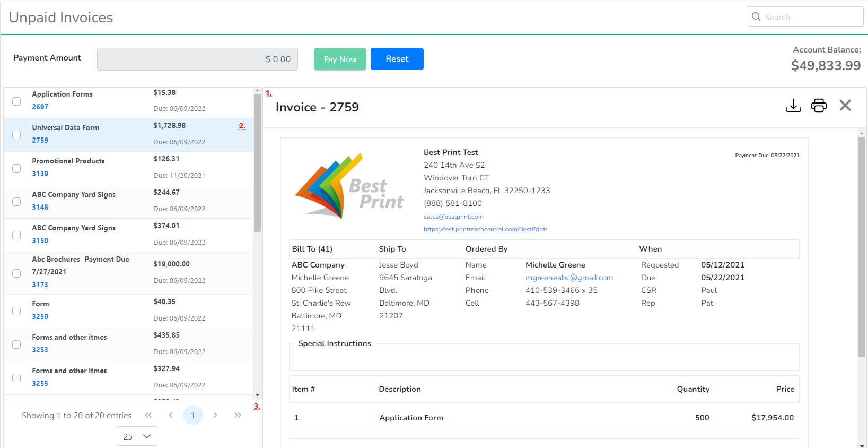
Task: Click 'Due: 11/20/2021' date text
Action: pyautogui.click(x=179, y=175)
